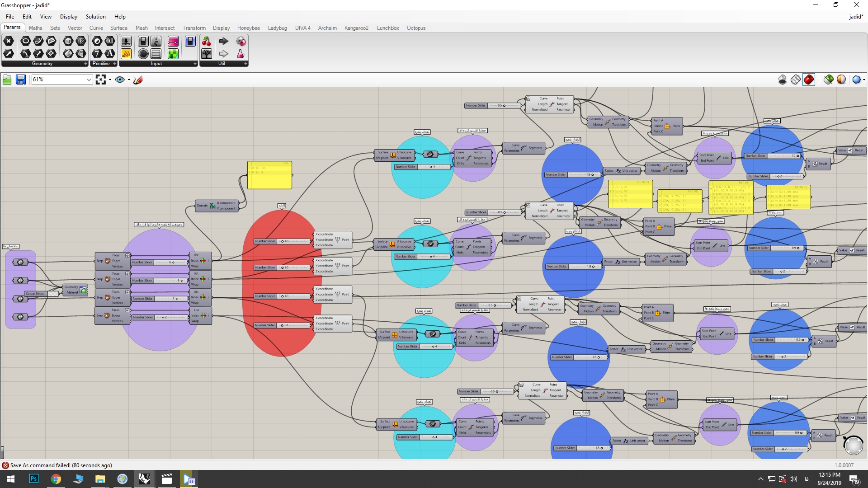Viewport: 868px width, 488px height.
Task: Select the Number '0.1' primitive icon
Action: coord(110,41)
